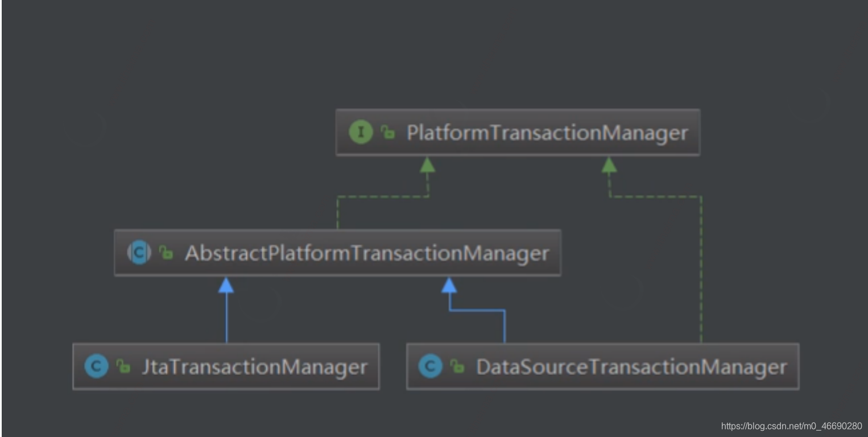Select the PlatformTransactionManager label text
The height and width of the screenshot is (437, 868).
[547, 133]
